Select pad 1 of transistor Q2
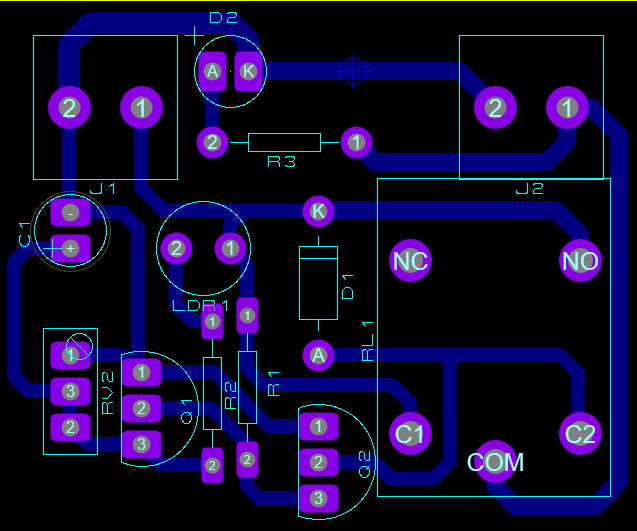This screenshot has height=531, width=637. (x=318, y=426)
